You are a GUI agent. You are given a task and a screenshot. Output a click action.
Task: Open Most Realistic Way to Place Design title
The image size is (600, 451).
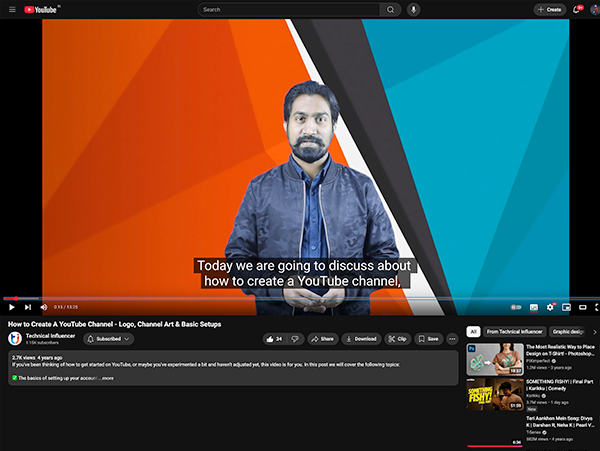point(561,350)
